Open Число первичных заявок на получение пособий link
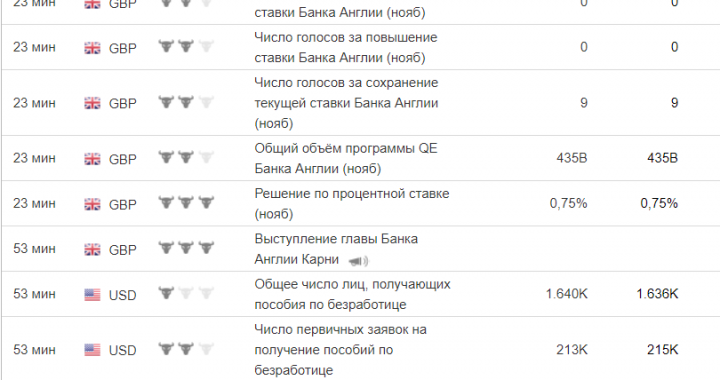The width and height of the screenshot is (720, 380). point(340,350)
